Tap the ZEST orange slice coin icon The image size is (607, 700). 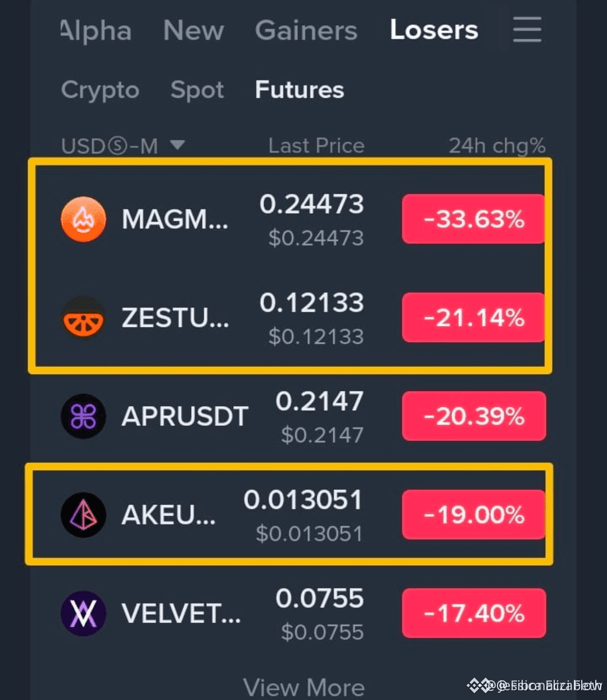point(83,317)
